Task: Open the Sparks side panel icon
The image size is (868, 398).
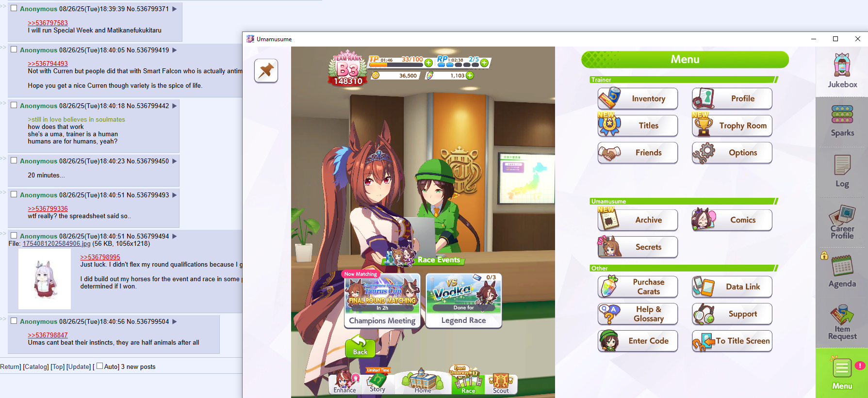Action: coord(842,121)
